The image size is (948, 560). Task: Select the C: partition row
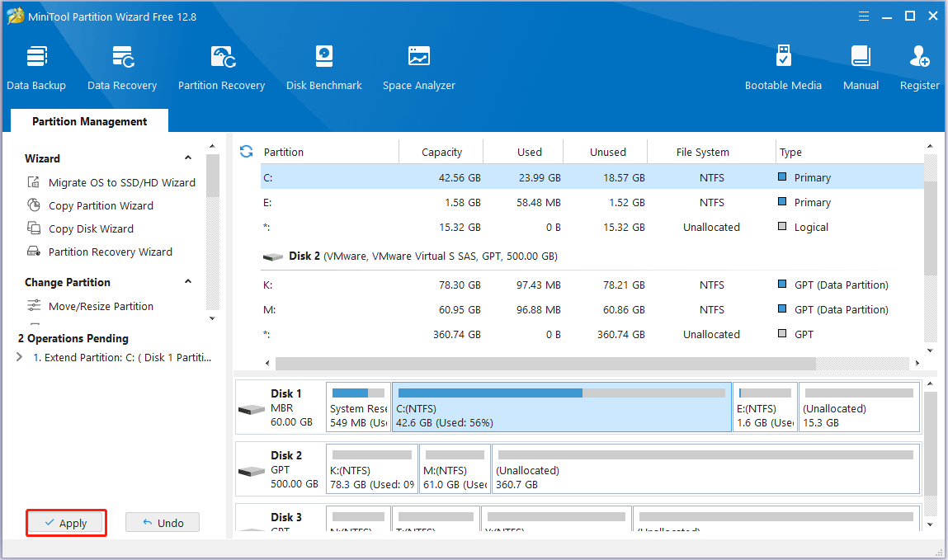(x=592, y=177)
